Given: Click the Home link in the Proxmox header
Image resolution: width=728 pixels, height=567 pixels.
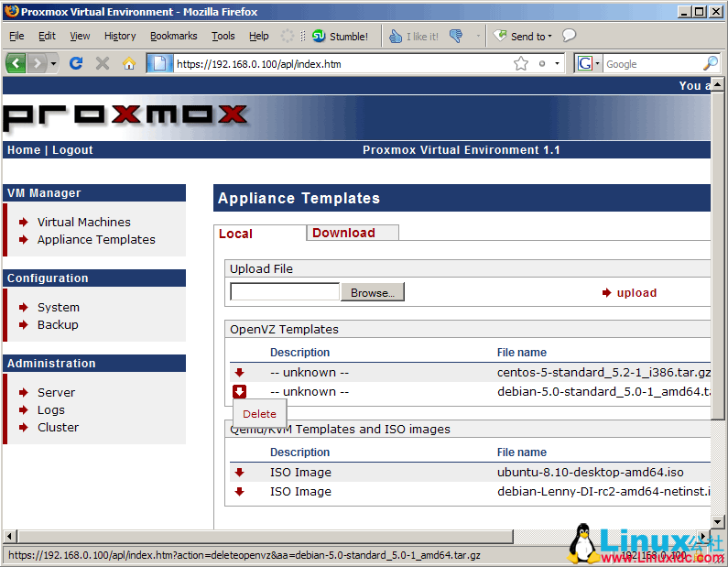Looking at the screenshot, I should tap(24, 150).
